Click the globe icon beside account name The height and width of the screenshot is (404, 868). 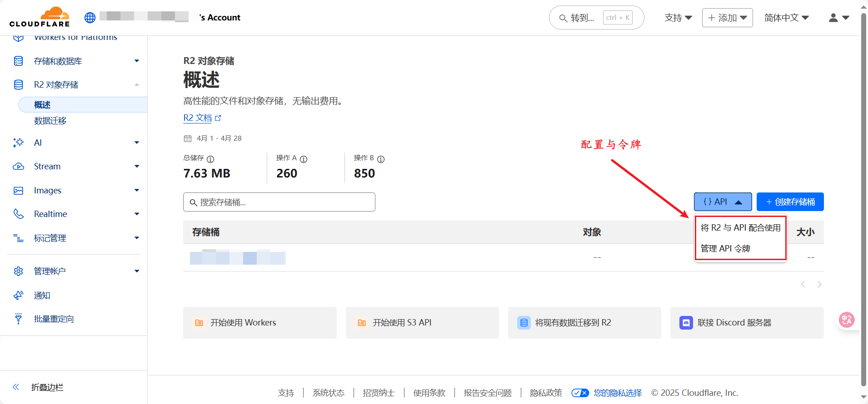(x=90, y=18)
